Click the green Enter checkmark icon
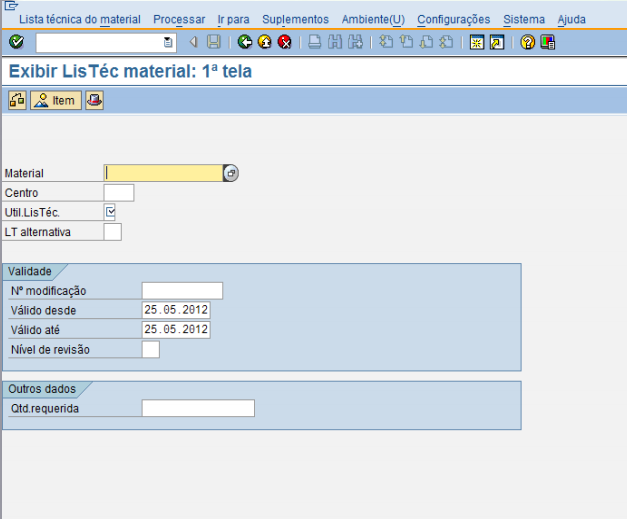This screenshot has height=519, width=627. point(15,42)
